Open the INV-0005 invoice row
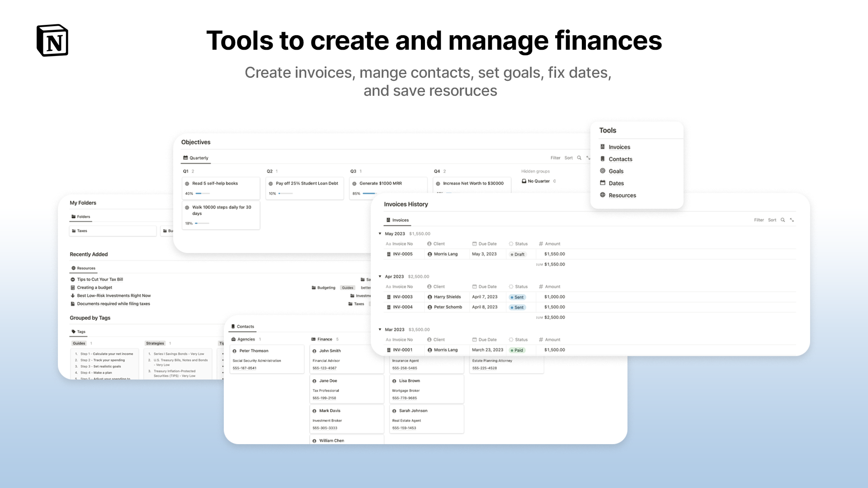 point(402,254)
